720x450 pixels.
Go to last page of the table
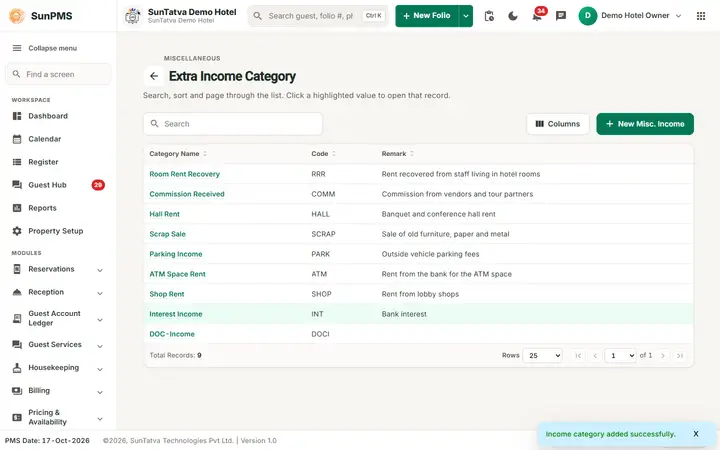pyautogui.click(x=680, y=355)
